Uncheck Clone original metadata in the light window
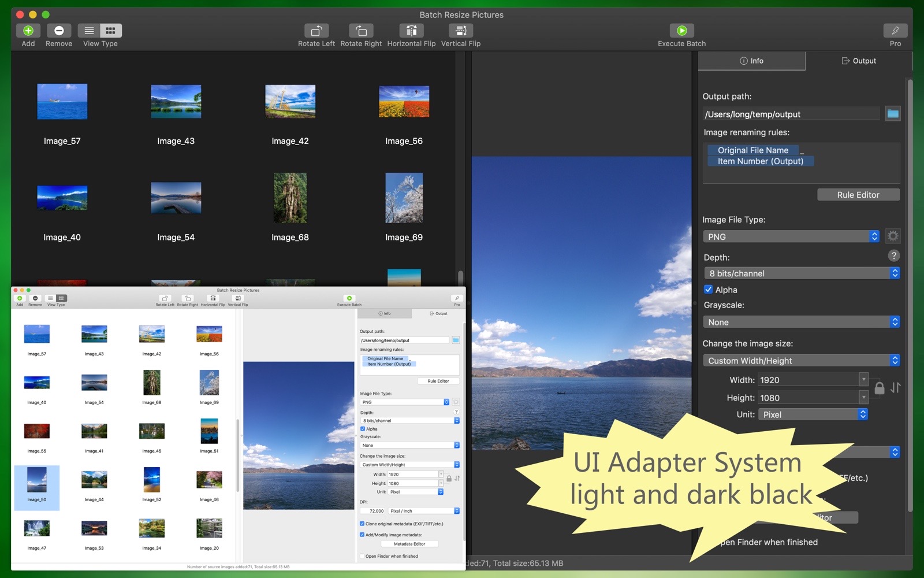 tap(362, 524)
